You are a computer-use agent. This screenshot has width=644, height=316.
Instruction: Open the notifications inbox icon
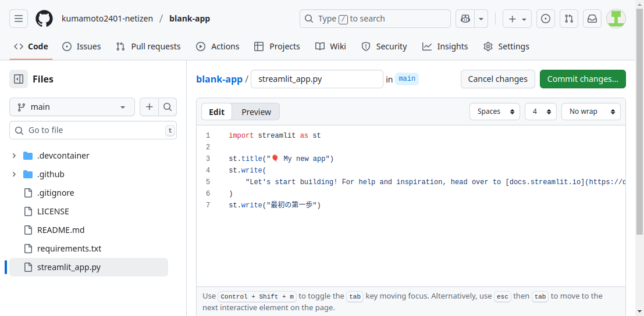(x=592, y=19)
